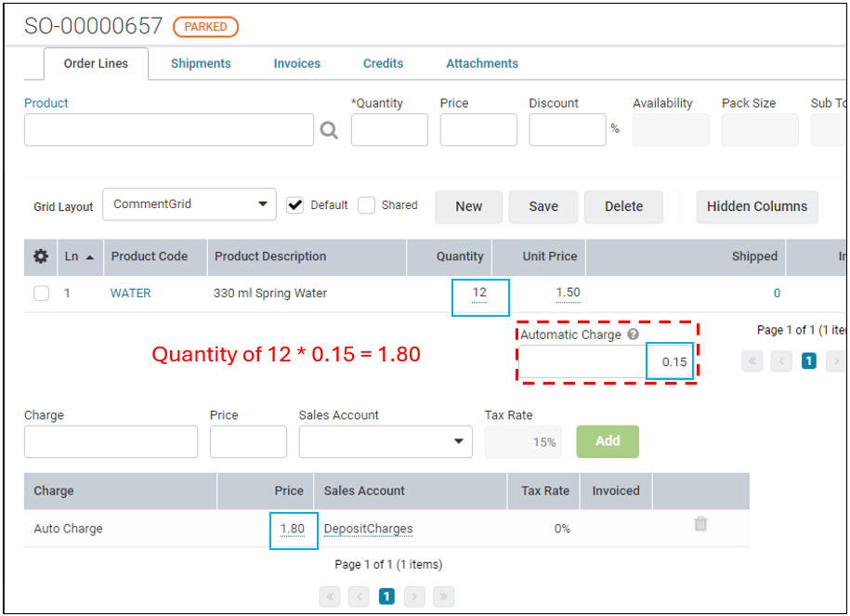Viewport: 850px width, 616px height.
Task: Uncheck the Default grid layout checkbox
Action: 295,204
